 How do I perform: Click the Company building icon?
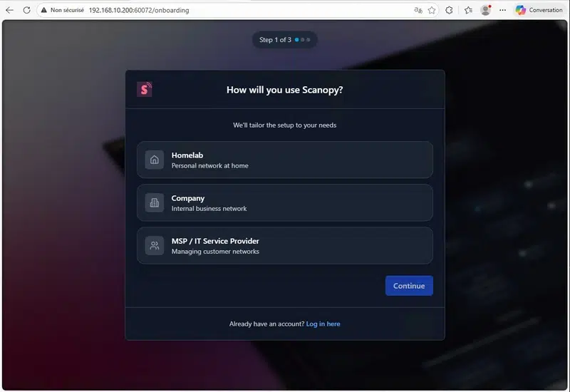point(155,203)
